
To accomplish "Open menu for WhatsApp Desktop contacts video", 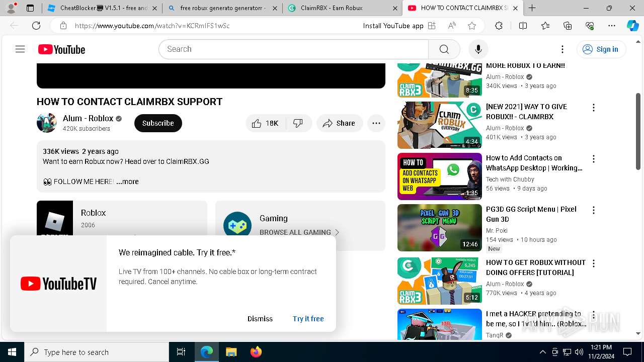I will click(x=594, y=159).
